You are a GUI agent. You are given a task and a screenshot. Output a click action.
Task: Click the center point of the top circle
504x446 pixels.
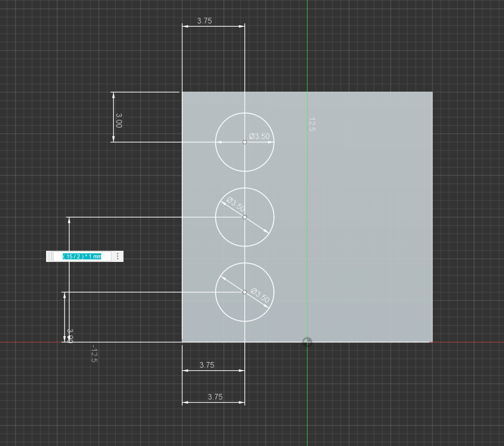[245, 142]
